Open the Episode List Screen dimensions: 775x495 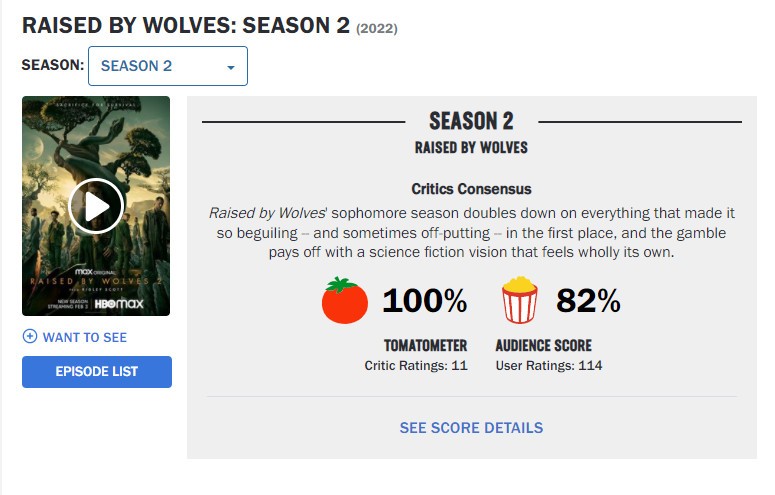97,372
